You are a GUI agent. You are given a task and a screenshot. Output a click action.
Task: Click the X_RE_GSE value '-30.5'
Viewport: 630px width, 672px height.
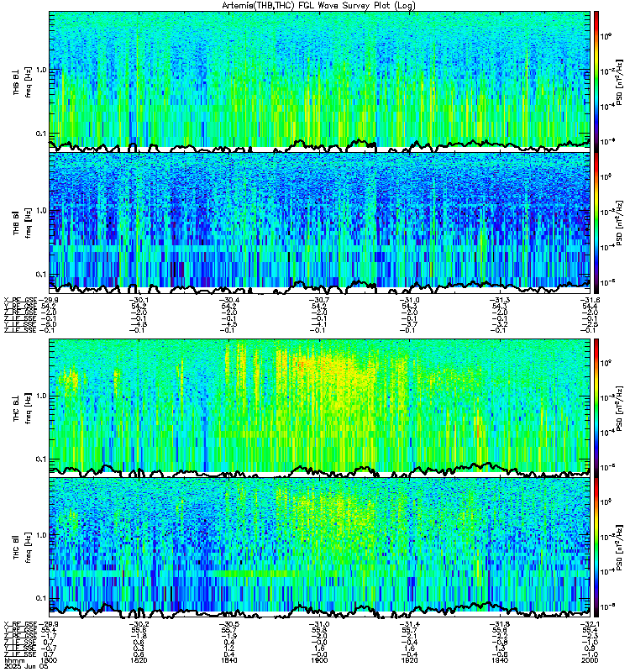pyautogui.click(x=229, y=624)
